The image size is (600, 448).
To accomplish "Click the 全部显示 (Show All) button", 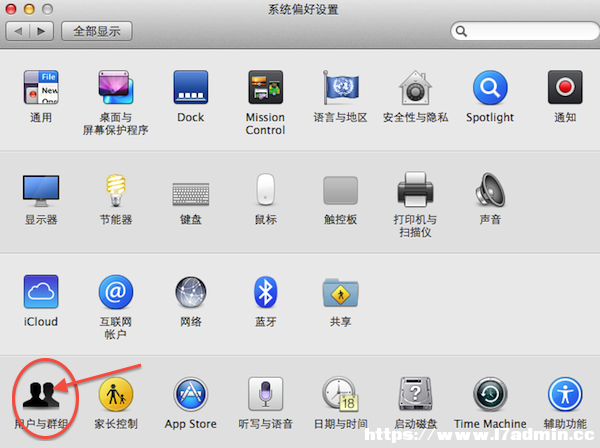I will (97, 31).
